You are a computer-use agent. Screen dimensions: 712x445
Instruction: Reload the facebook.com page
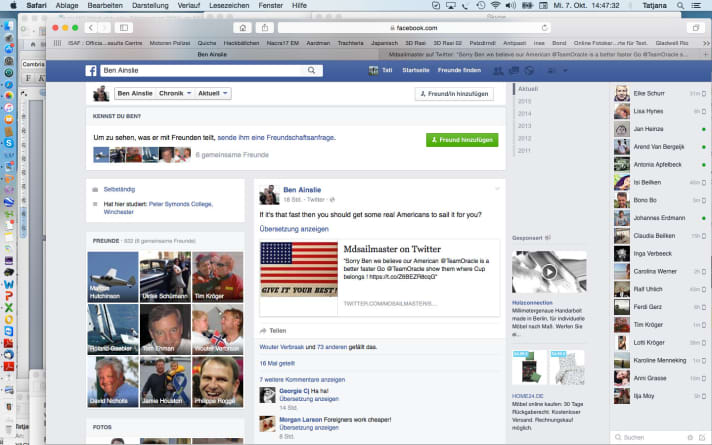tap(544, 28)
